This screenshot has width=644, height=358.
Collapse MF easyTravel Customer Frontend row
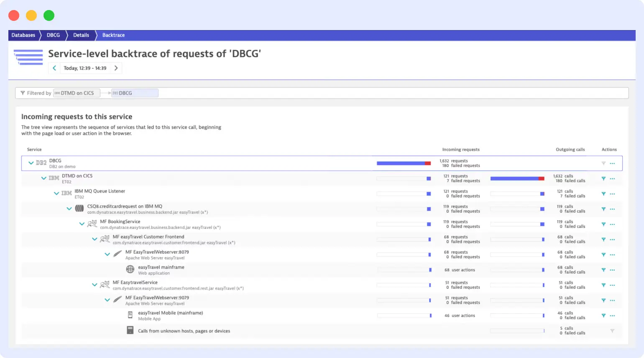point(95,239)
